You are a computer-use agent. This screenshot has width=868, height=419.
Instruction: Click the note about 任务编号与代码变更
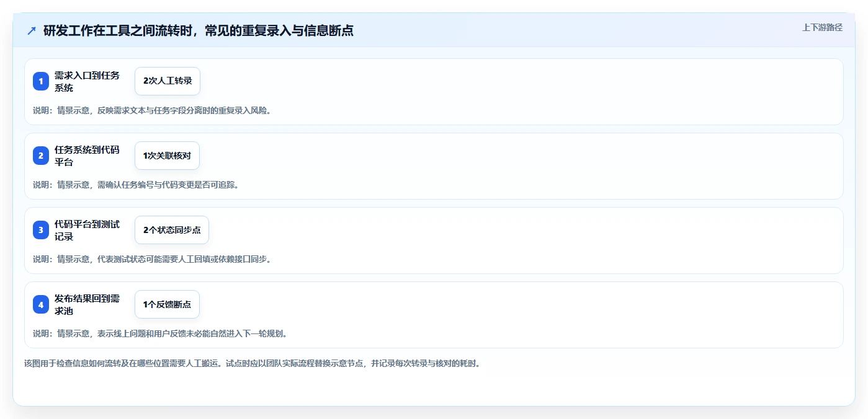[136, 185]
